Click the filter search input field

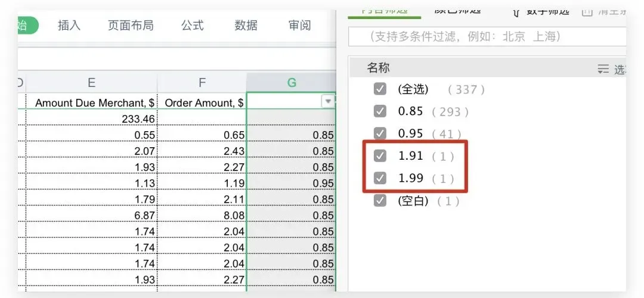[486, 37]
